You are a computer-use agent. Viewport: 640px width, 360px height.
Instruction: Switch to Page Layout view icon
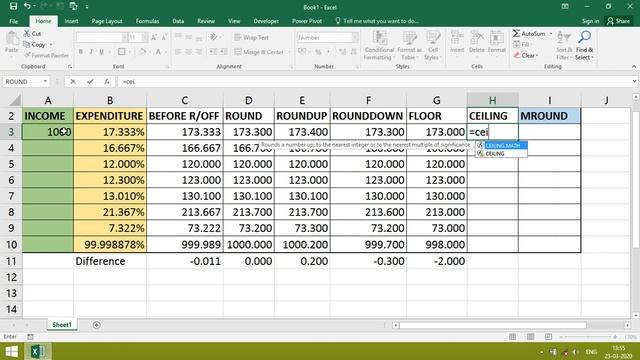click(530, 337)
